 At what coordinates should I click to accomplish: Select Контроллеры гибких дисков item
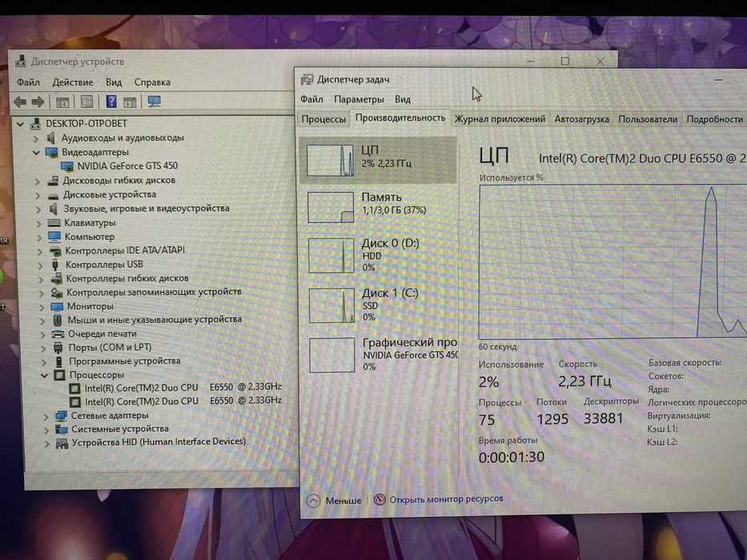click(127, 278)
